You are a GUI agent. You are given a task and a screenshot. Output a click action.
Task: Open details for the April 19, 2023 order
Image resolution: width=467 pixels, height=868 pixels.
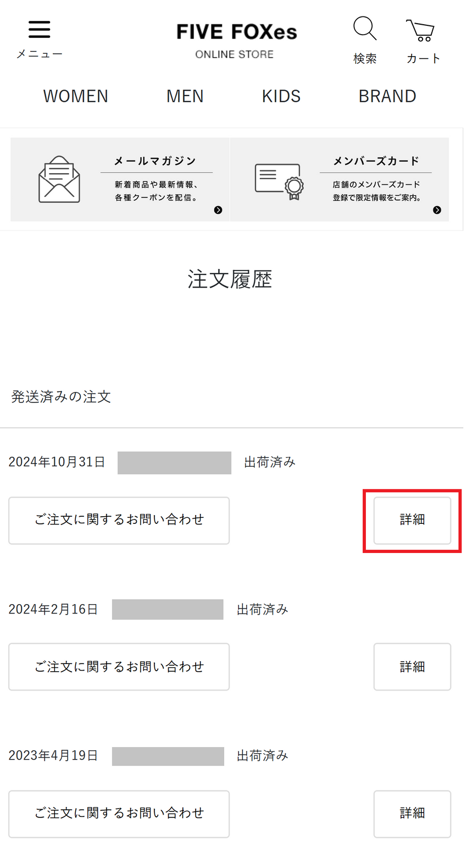412,814
